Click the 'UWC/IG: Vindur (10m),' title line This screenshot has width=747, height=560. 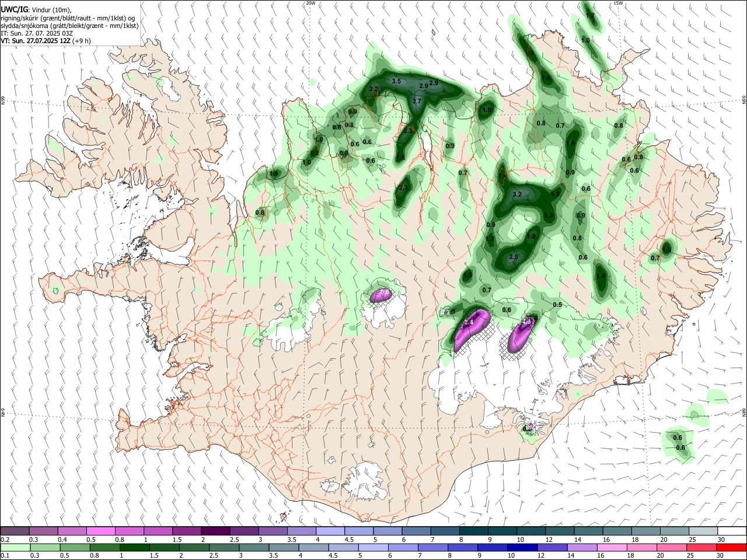click(x=36, y=9)
